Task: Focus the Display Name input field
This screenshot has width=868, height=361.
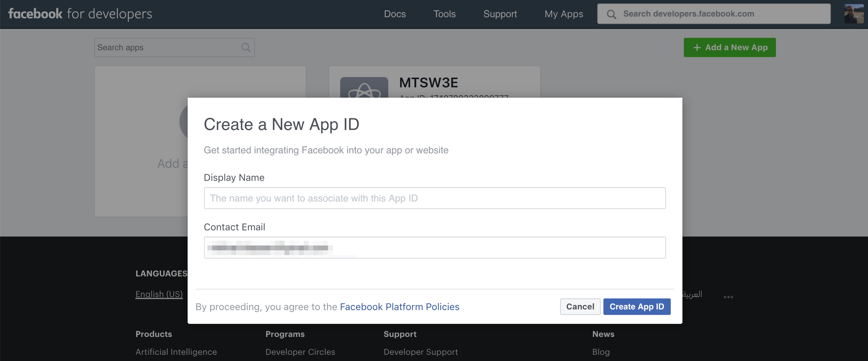Action: pyautogui.click(x=435, y=198)
